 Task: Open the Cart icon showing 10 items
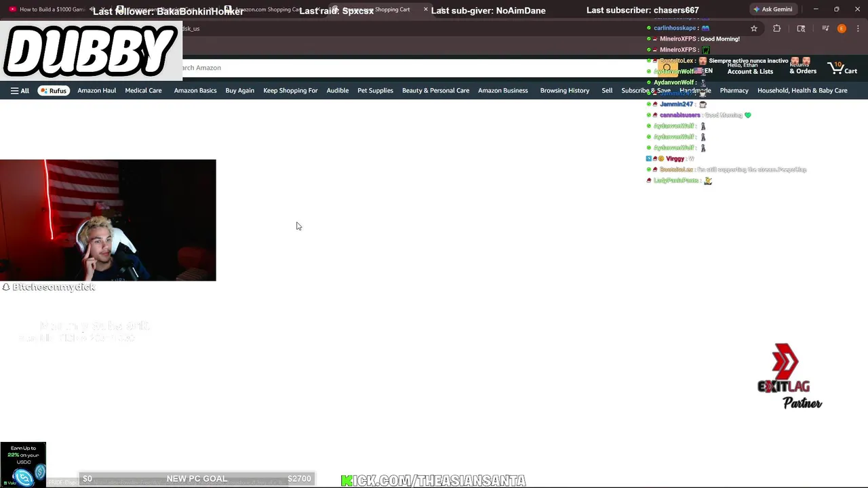842,68
